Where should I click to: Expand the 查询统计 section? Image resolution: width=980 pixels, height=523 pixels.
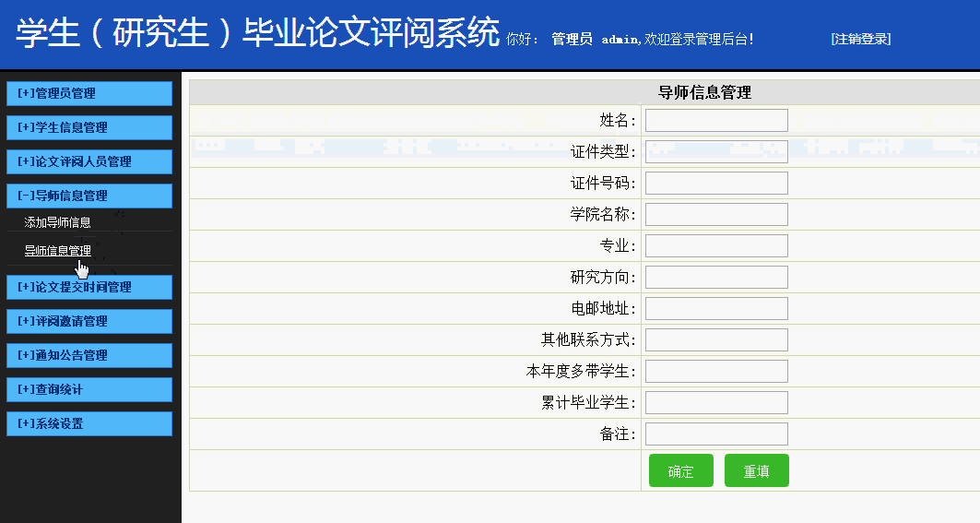(89, 389)
